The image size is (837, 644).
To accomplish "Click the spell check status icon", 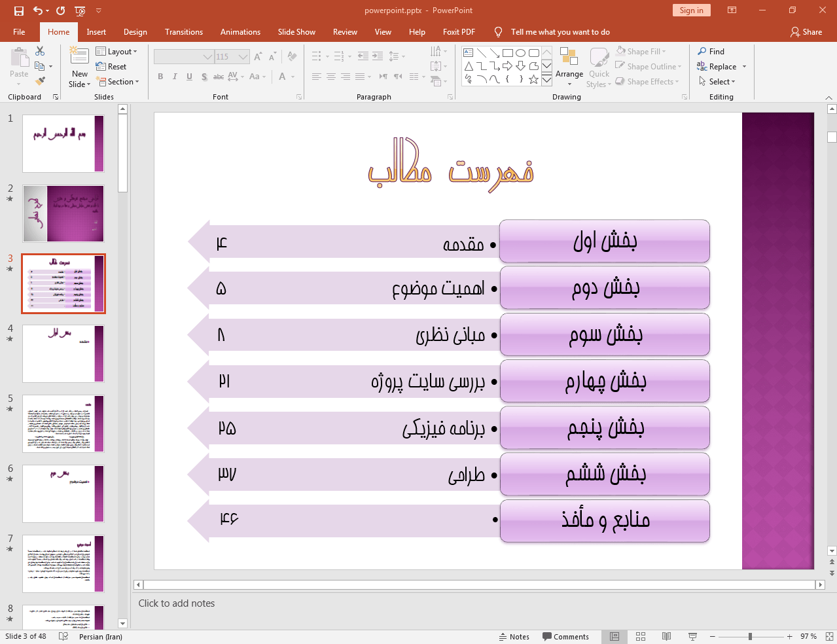I will coord(63,636).
